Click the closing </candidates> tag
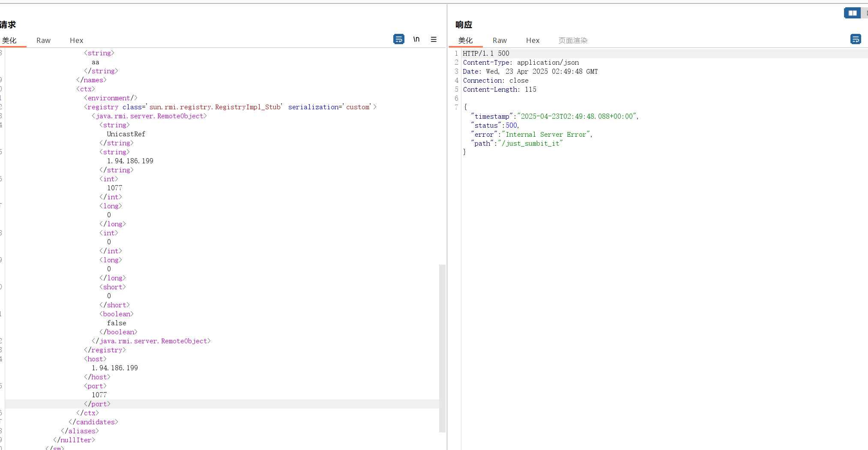Screen dimensions: 868x450 click(x=93, y=422)
